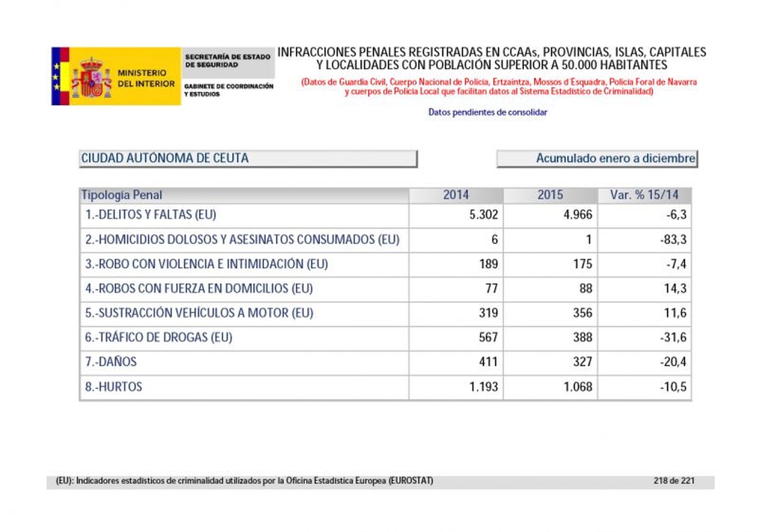Click the 2015 value "175" for Robo con Violencia
The width and height of the screenshot is (759, 532).
click(583, 264)
